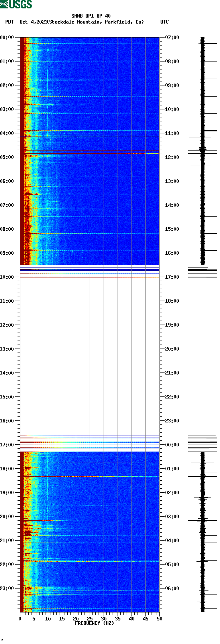220x644 pixels.
Task: Click the 00:00 UTC time label
Action: click(172, 445)
